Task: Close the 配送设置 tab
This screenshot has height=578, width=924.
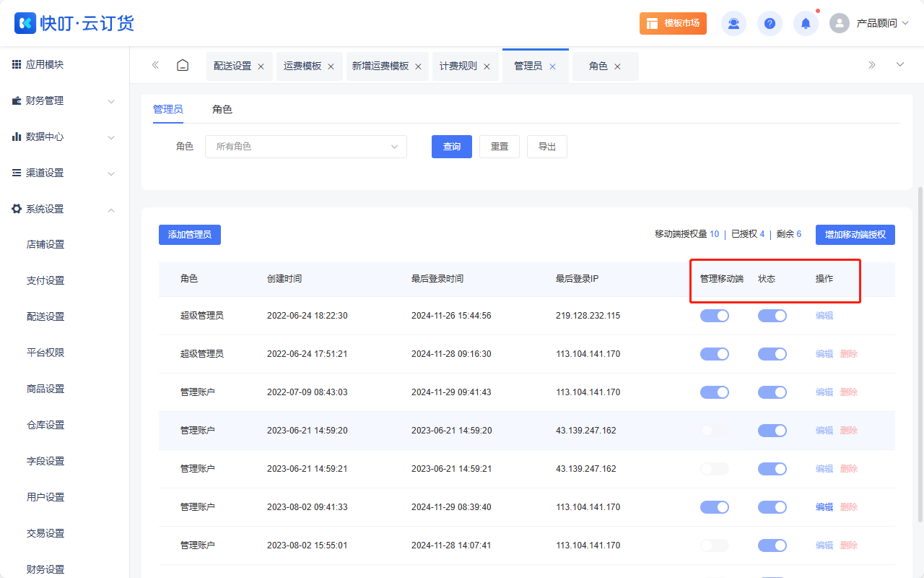Action: pos(261,66)
